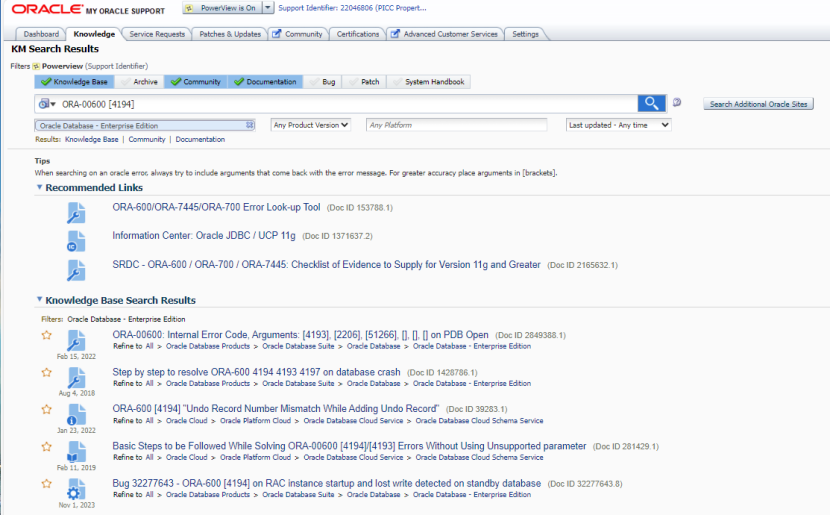Open the PowerView dropdown arrow
This screenshot has width=831, height=515.
pos(268,8)
